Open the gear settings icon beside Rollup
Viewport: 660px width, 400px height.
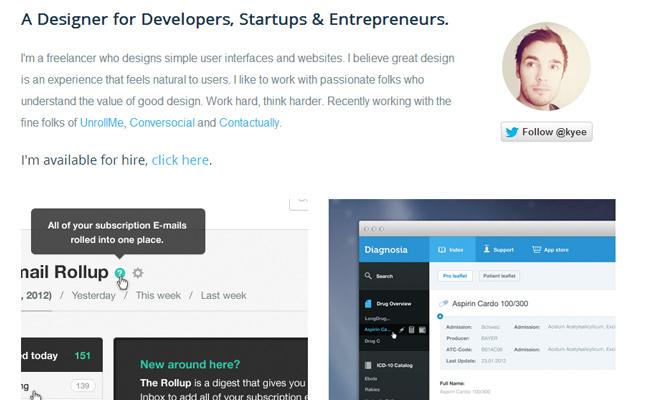pyautogui.click(x=138, y=272)
